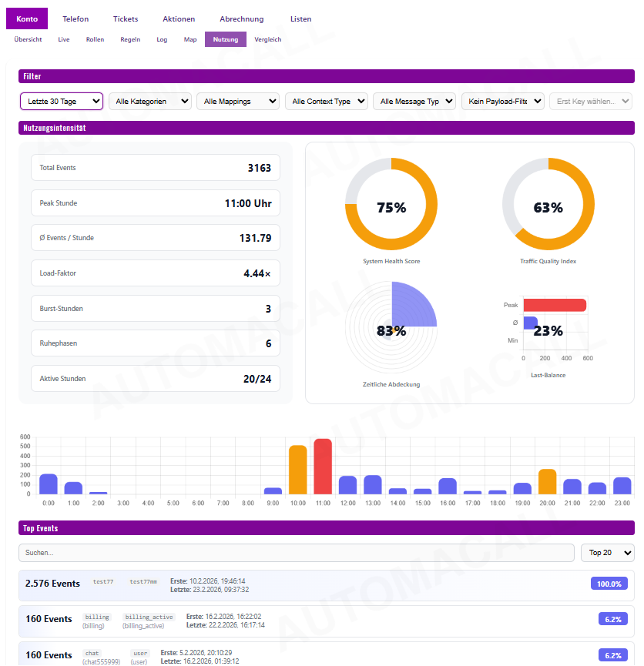This screenshot has height=666, width=644.
Task: Expand the Letzte 30 Tage dropdown
Action: (x=62, y=102)
